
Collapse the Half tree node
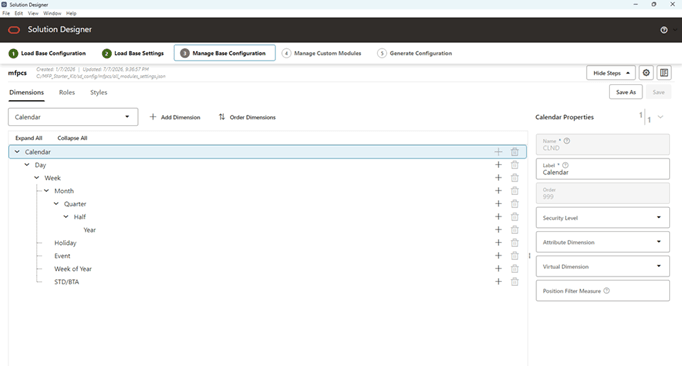66,217
